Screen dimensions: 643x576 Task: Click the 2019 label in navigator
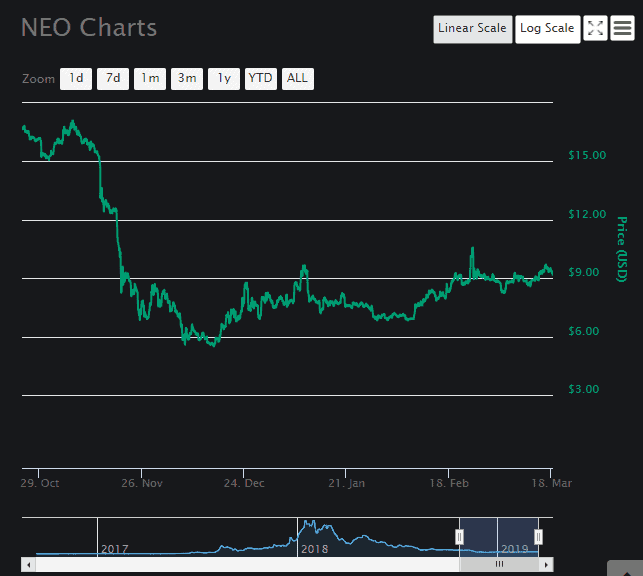pos(515,549)
